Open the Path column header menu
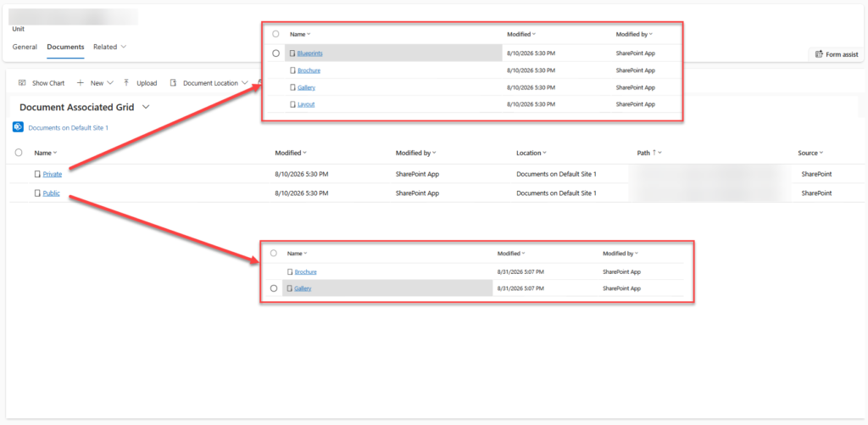 coord(659,153)
